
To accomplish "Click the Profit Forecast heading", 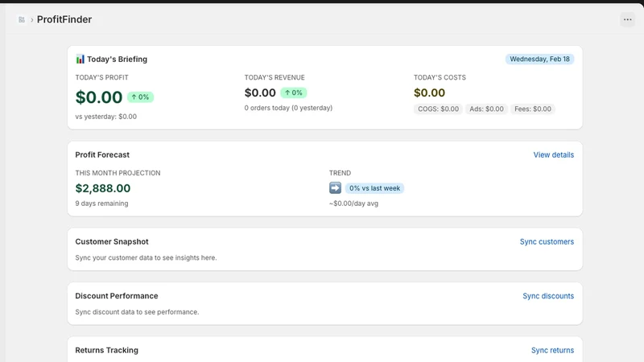I will 102,154.
